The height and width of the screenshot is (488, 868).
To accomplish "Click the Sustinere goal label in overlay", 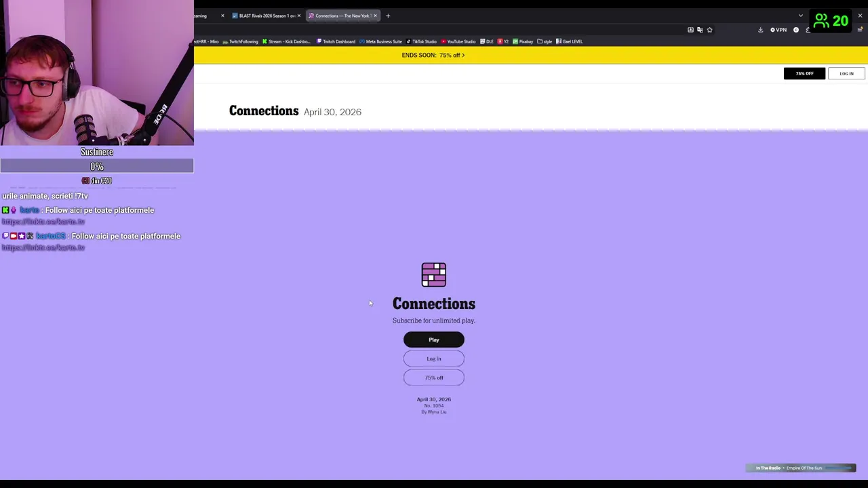I will pyautogui.click(x=97, y=152).
